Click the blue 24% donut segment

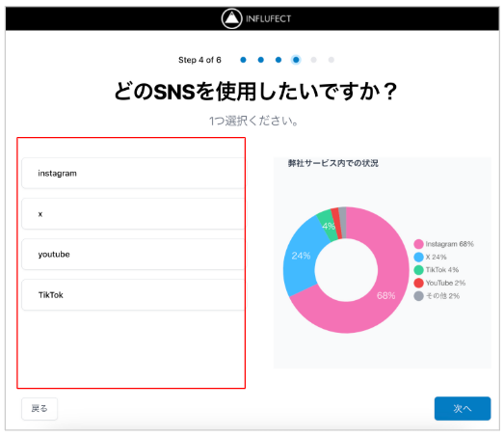[x=301, y=256]
